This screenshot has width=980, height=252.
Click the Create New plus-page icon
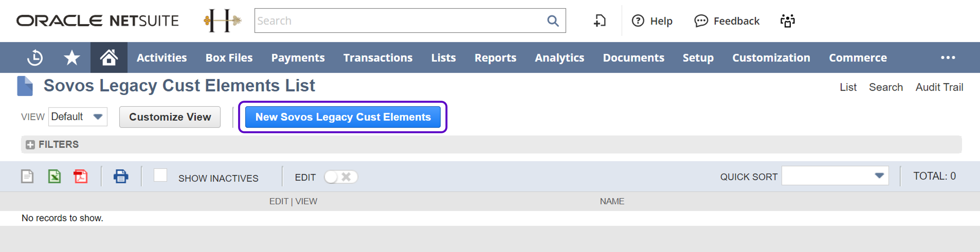click(x=600, y=21)
